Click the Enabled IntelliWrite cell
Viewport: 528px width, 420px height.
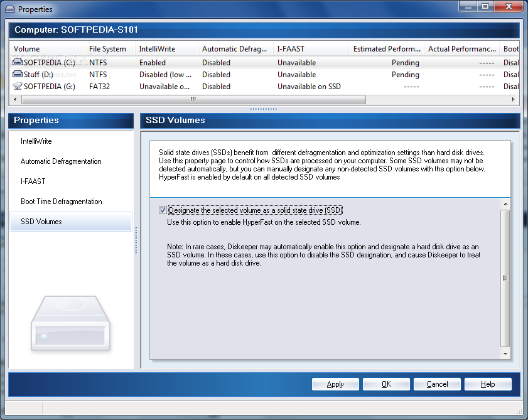(153, 63)
